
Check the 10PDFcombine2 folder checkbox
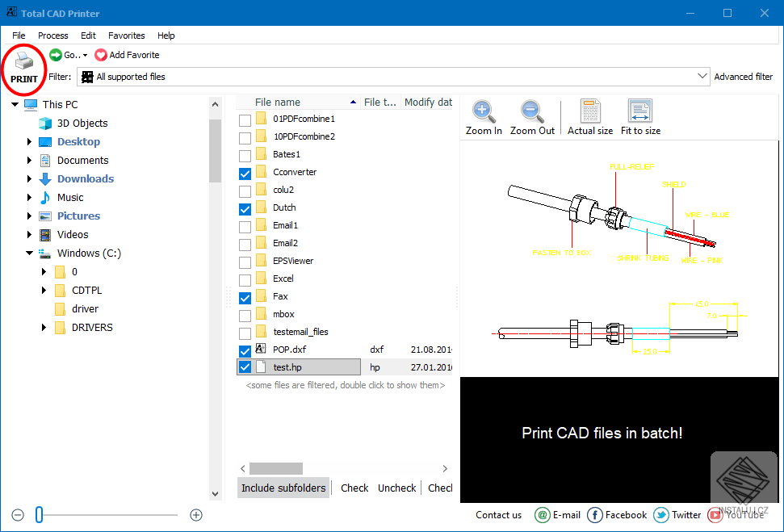coord(245,138)
